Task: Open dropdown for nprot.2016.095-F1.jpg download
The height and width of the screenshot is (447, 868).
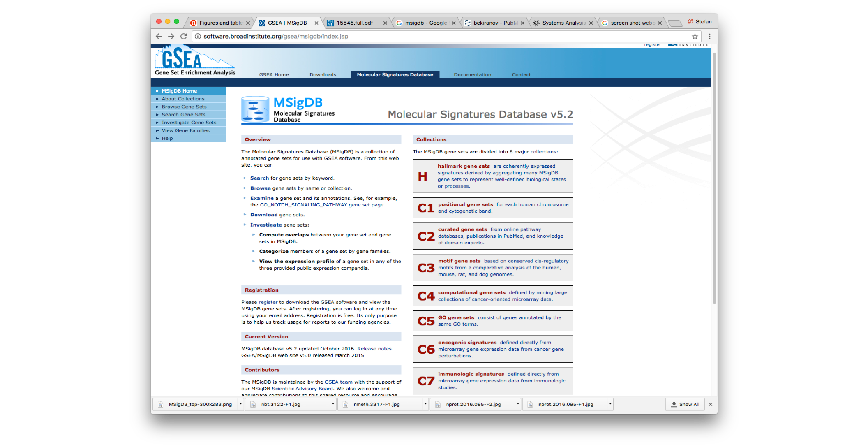Action: point(610,404)
